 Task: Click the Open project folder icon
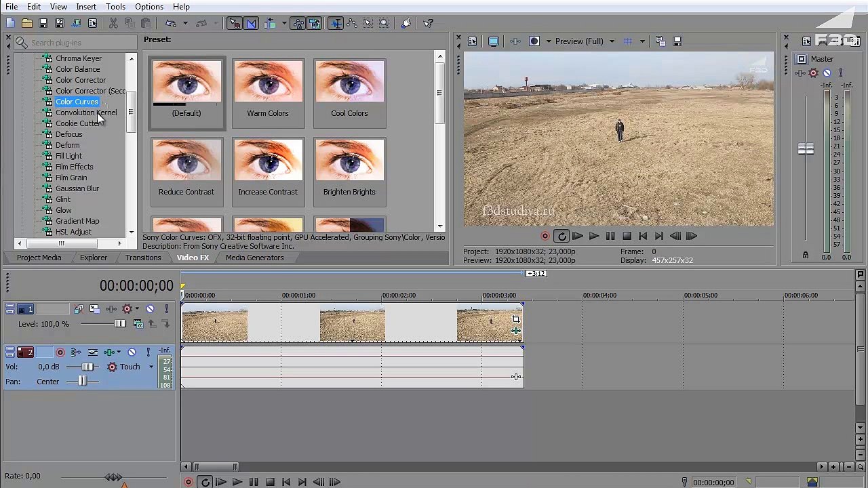coord(26,23)
